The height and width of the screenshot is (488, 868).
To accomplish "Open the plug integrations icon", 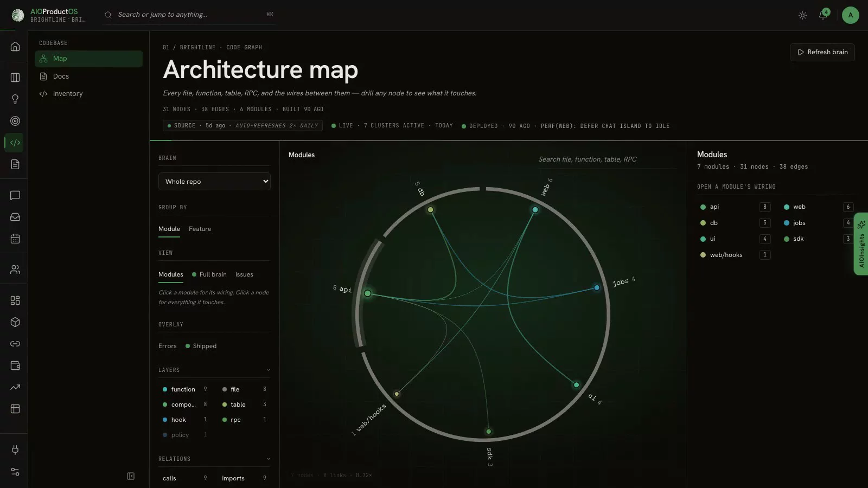I will tap(15, 450).
